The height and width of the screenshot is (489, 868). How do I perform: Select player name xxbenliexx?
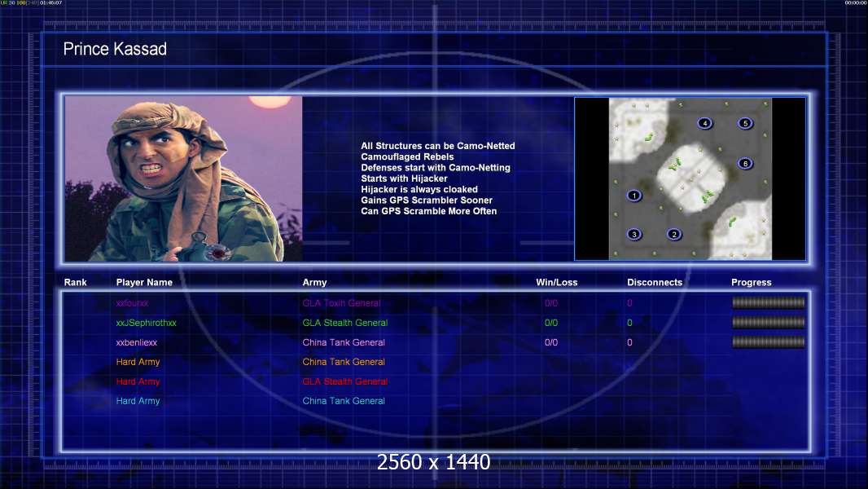[x=137, y=342]
